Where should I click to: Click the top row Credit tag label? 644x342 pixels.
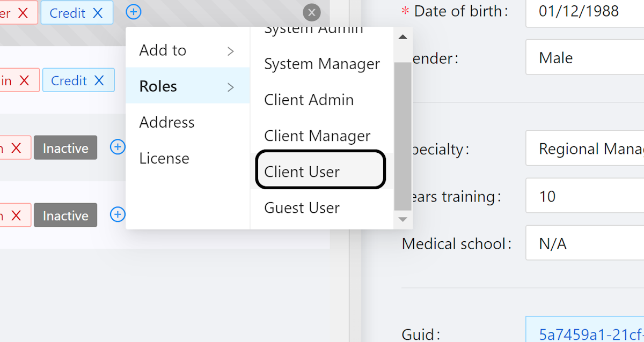(67, 13)
